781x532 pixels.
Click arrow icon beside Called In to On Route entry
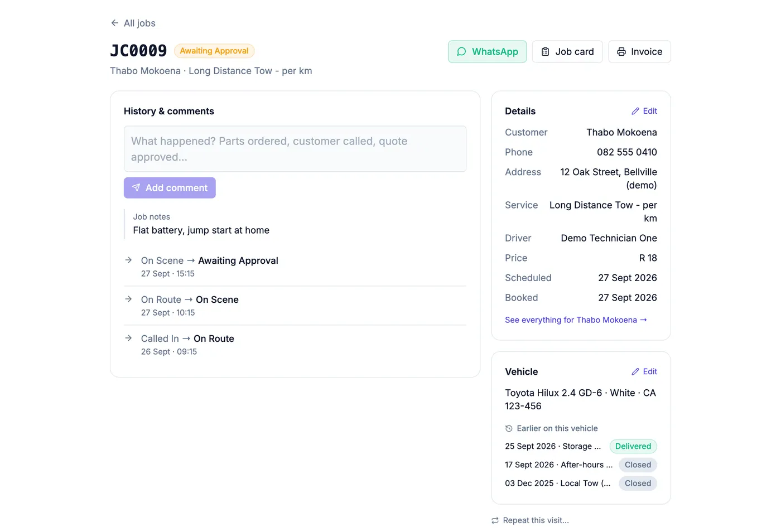pyautogui.click(x=129, y=338)
